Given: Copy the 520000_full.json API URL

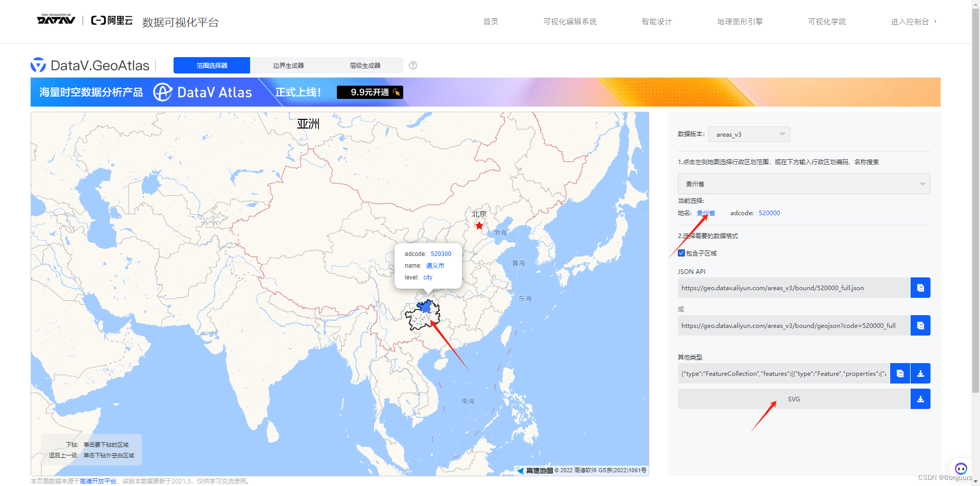Looking at the screenshot, I should [x=920, y=288].
